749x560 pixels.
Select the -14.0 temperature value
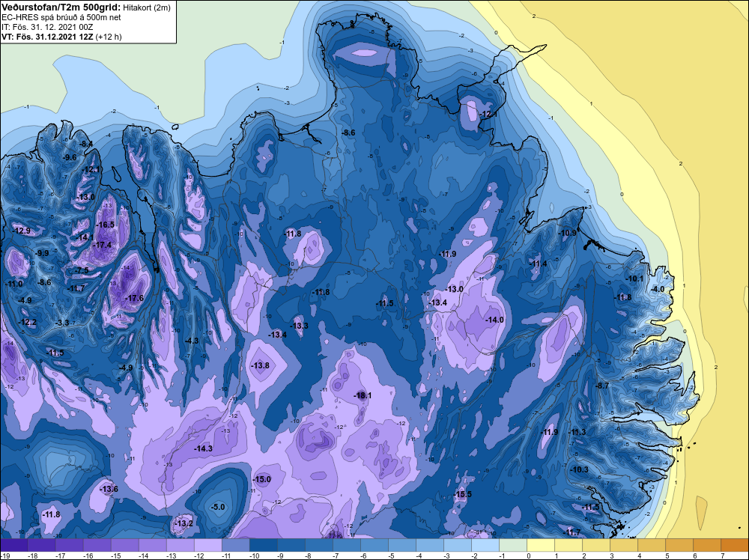[495, 320]
